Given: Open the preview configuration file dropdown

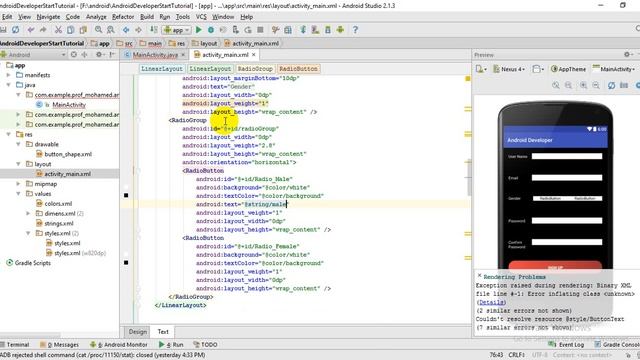Looking at the screenshot, I should [x=481, y=69].
